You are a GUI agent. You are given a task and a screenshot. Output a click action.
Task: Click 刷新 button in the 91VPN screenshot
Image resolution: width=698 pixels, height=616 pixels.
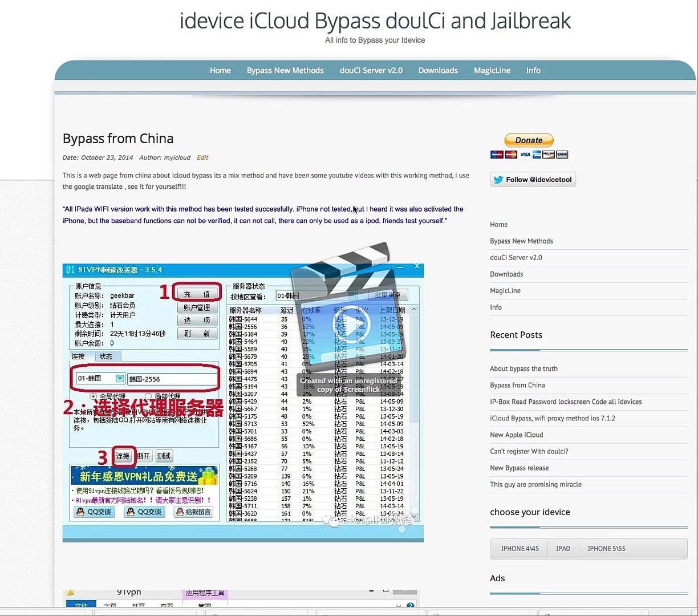pyautogui.click(x=197, y=334)
